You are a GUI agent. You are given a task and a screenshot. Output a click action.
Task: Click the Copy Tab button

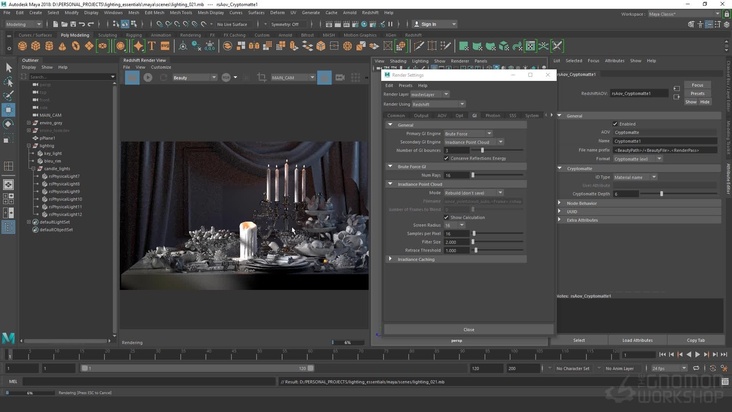point(696,340)
